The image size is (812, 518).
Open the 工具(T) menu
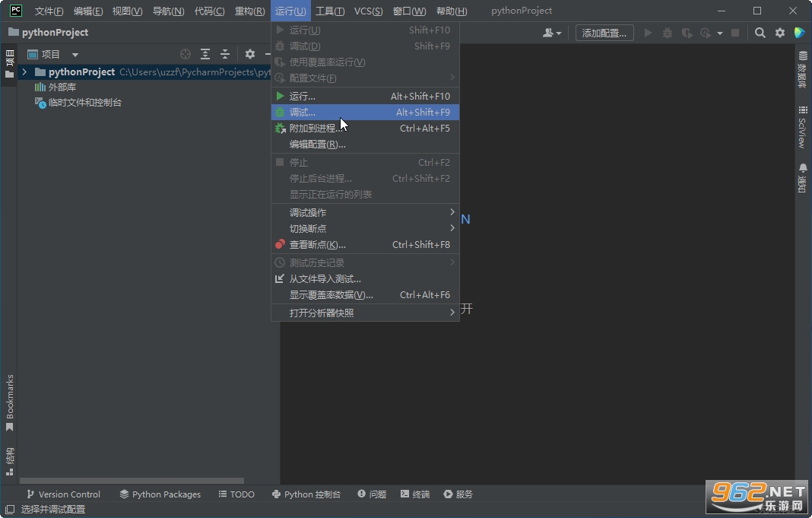click(x=330, y=11)
